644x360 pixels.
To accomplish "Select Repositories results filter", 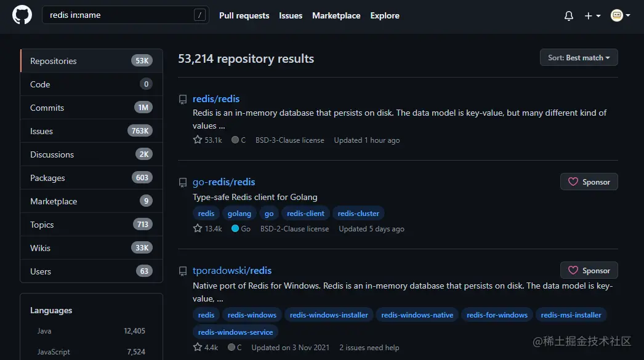I will (x=92, y=61).
